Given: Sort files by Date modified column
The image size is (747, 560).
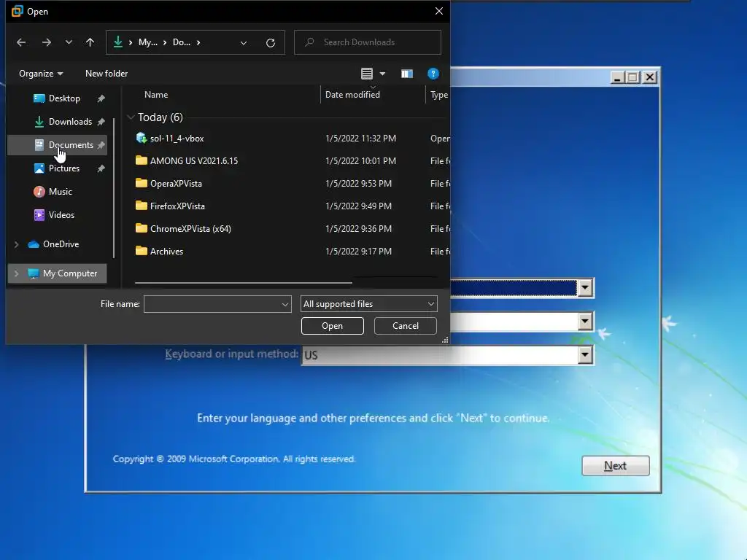Looking at the screenshot, I should [352, 95].
